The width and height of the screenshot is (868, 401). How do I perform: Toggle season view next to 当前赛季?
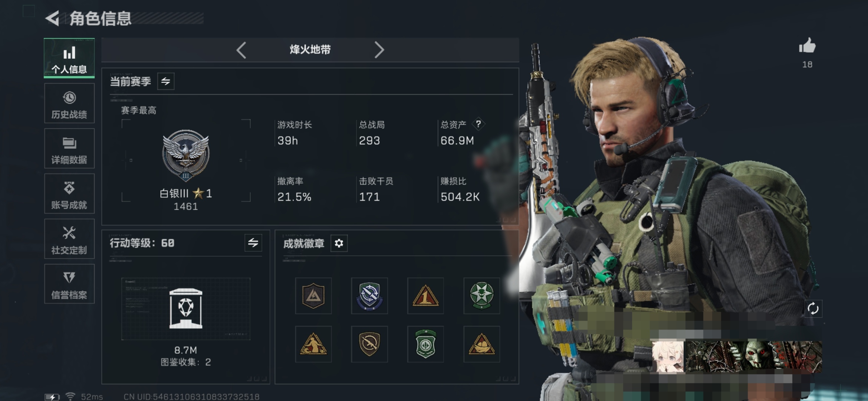tap(166, 81)
